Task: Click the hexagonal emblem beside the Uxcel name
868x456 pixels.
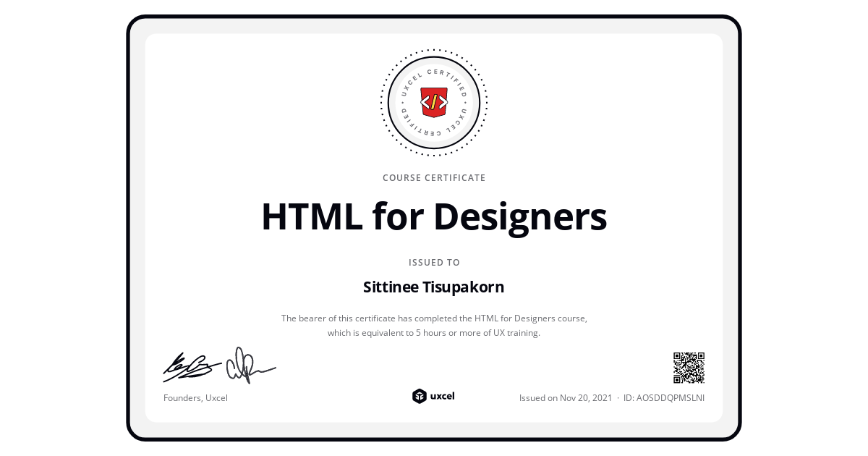Action: click(420, 396)
